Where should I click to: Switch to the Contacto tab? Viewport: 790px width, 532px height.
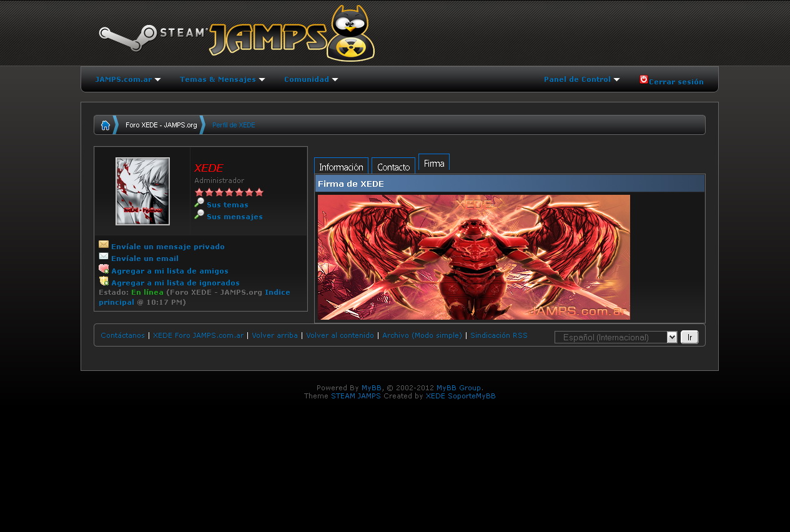(x=393, y=167)
